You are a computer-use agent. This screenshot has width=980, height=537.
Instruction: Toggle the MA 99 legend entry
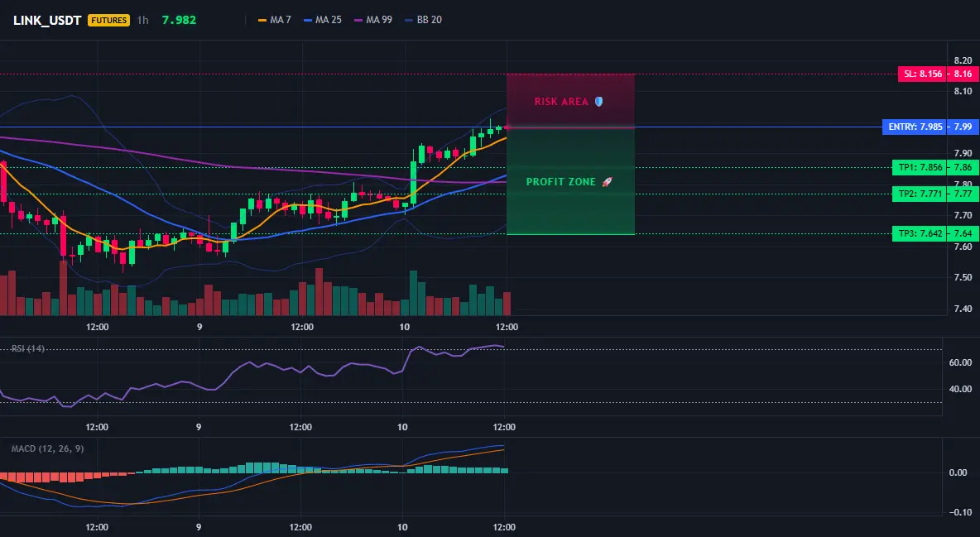[x=373, y=20]
